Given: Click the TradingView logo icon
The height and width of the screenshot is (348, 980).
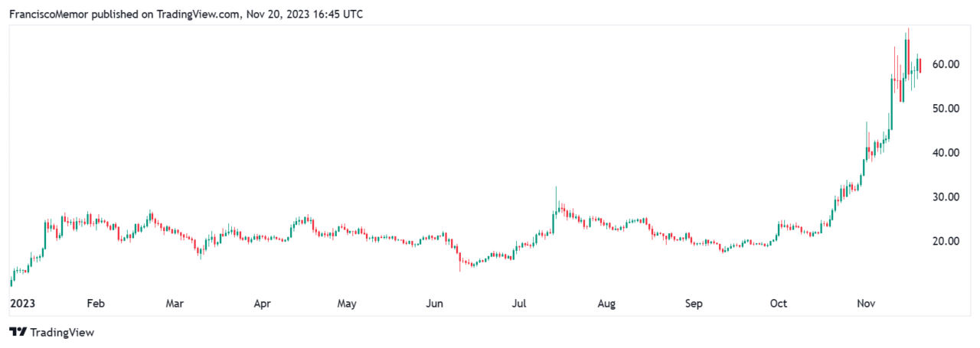Looking at the screenshot, I should (x=18, y=333).
